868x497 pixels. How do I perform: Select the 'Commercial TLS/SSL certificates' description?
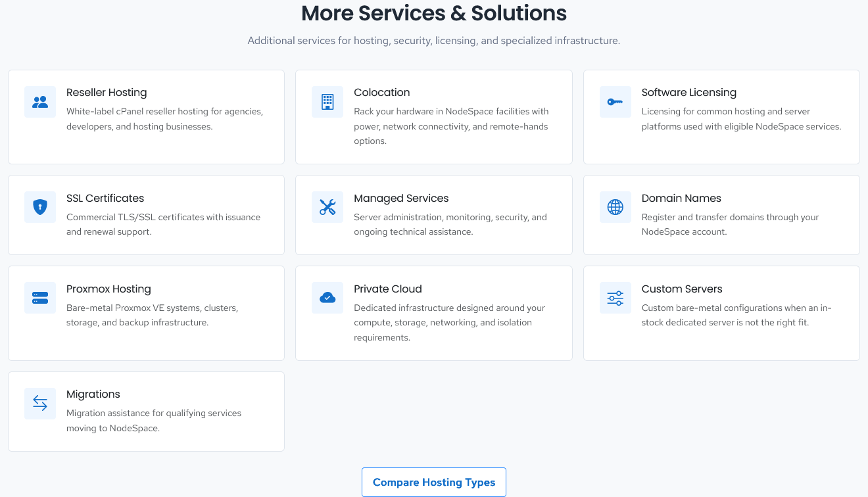[164, 224]
